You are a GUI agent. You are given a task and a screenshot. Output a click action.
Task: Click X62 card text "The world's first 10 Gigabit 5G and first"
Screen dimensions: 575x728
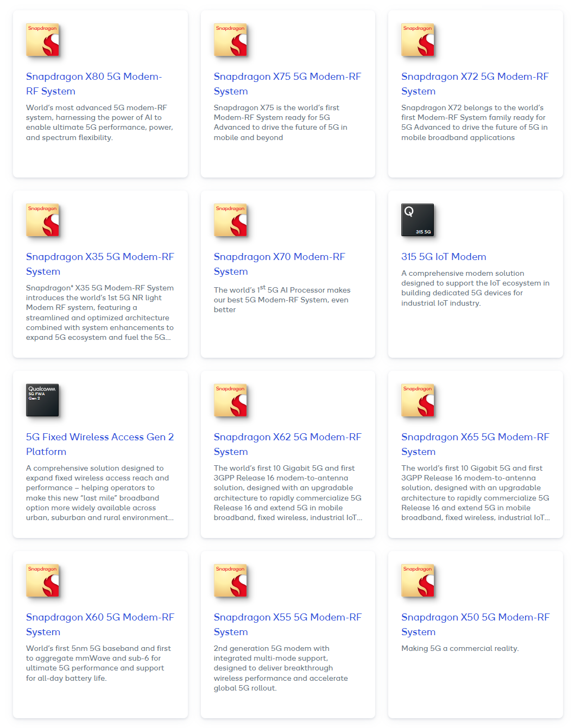point(284,468)
